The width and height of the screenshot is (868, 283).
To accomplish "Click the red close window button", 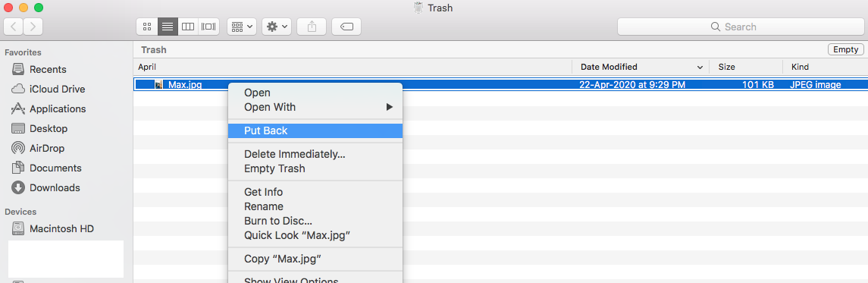I will tap(8, 8).
